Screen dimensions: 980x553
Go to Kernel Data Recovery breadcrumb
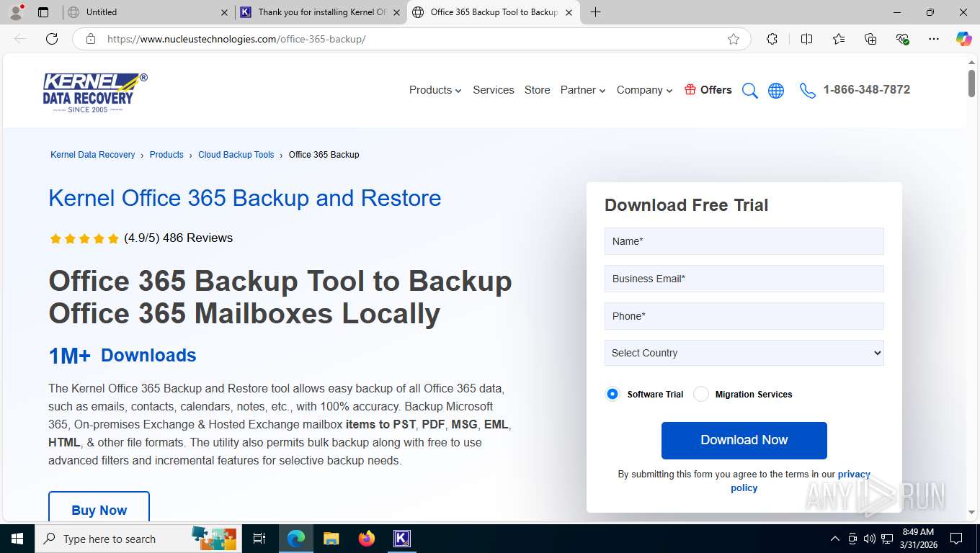tap(93, 155)
